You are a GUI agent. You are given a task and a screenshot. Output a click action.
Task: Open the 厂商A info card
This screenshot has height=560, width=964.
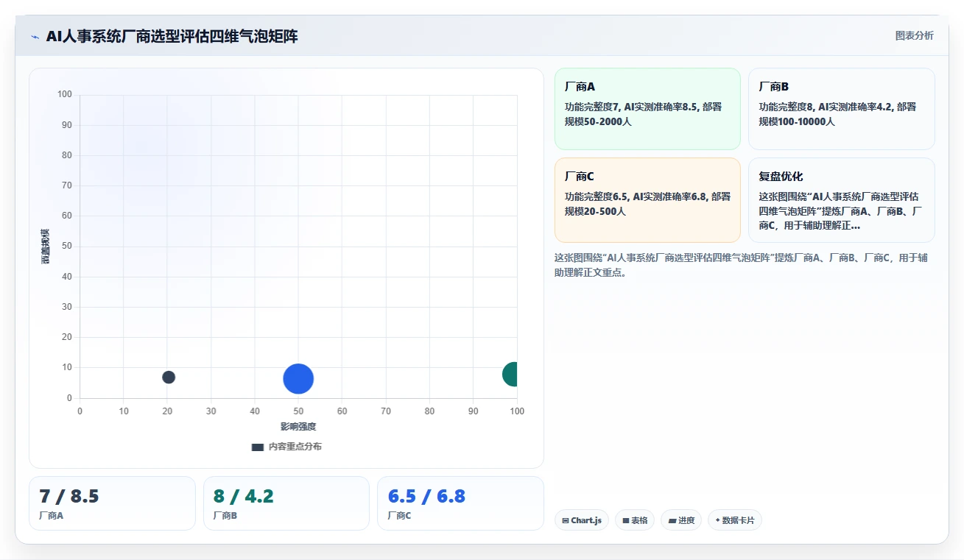647,109
